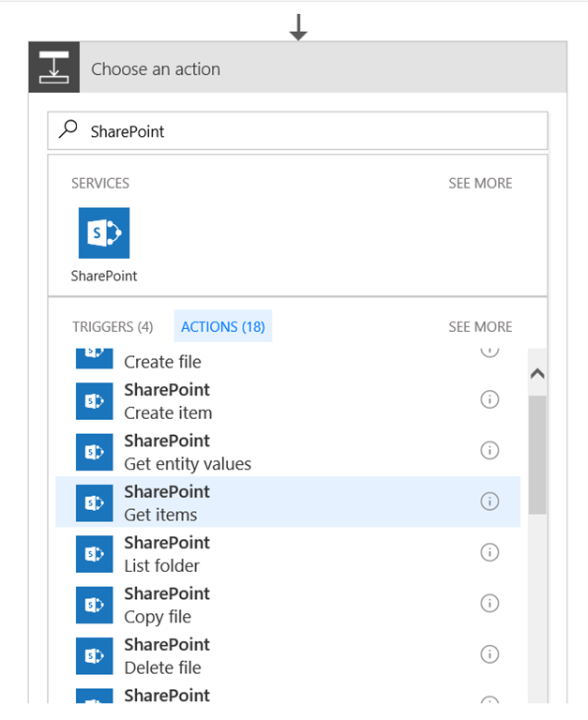Open the Actions (18) tab
Image resolution: width=588 pixels, height=720 pixels.
point(223,326)
